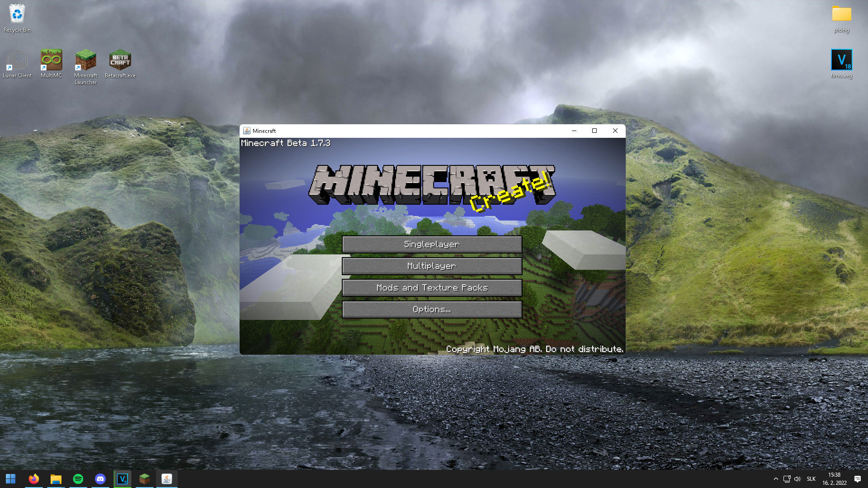Open Spotify from the taskbar
Viewport: 868px width, 488px height.
pos(78,479)
